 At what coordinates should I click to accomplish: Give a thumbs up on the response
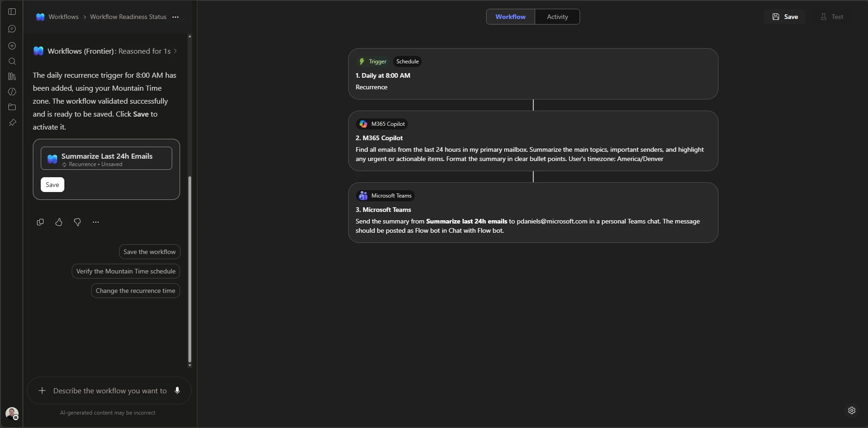[59, 222]
